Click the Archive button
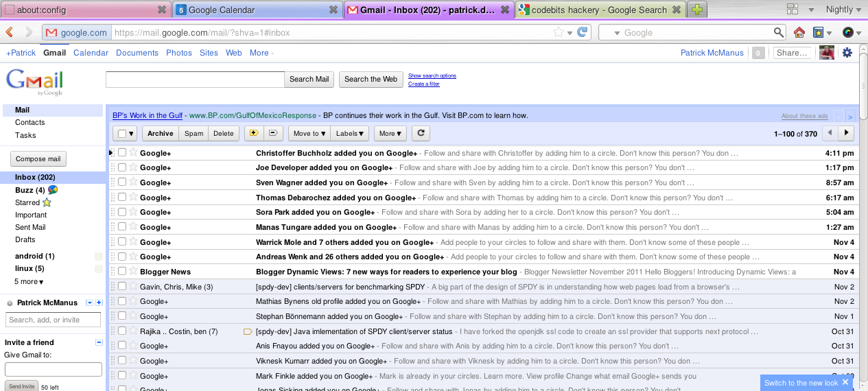This screenshot has width=868, height=391. pos(161,134)
